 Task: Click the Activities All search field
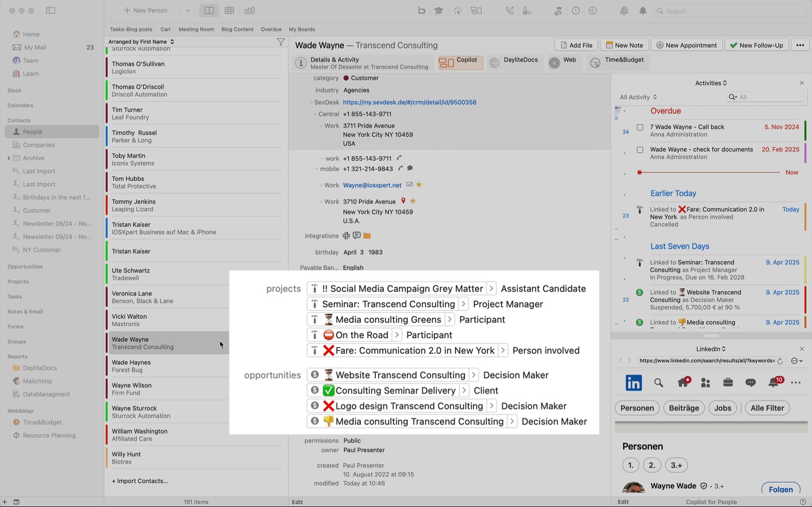765,97
